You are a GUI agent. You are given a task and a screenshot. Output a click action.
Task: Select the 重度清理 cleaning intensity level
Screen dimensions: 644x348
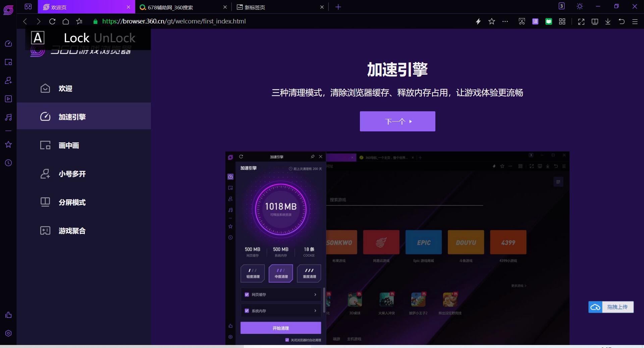pos(309,273)
